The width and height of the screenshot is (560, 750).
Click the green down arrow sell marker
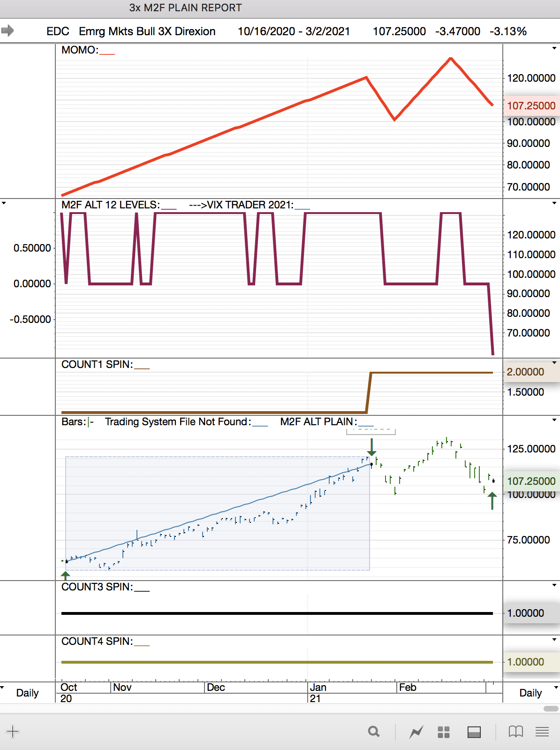pos(371,447)
